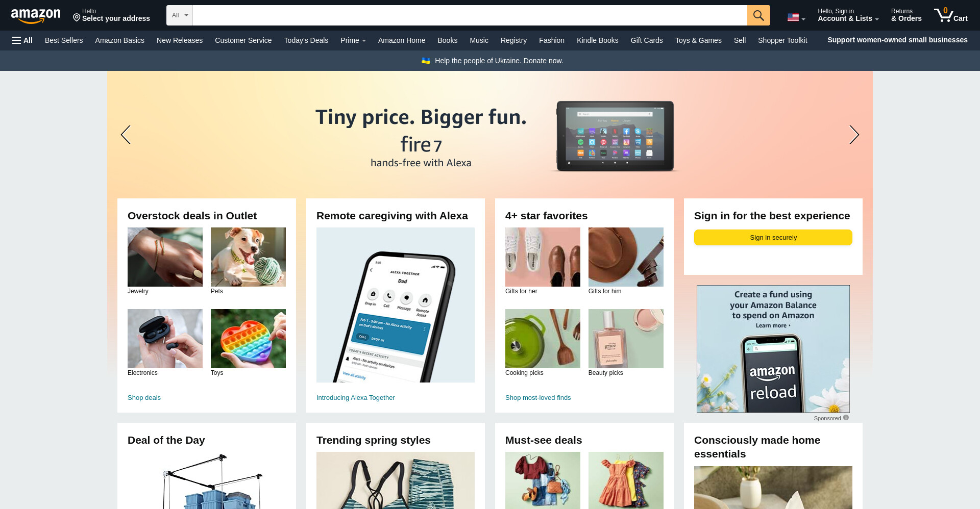Show next banner with right arrow
The image size is (980, 509).
(x=854, y=135)
